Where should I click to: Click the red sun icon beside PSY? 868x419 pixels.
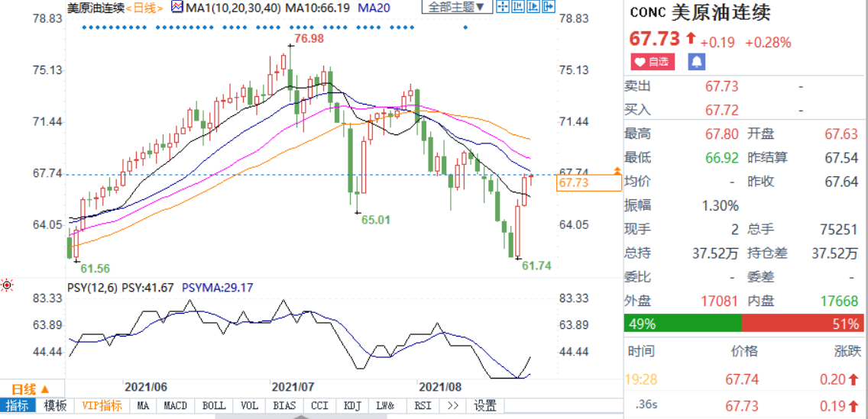[x=7, y=285]
